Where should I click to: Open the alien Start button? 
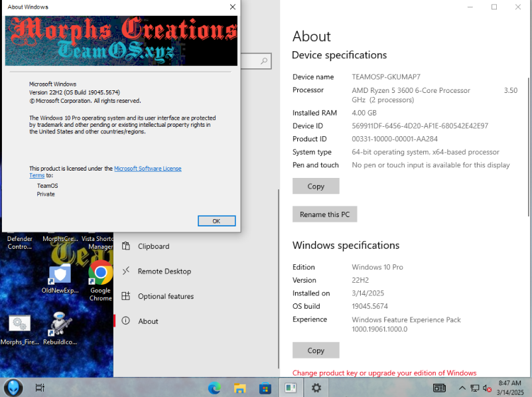[13, 388]
